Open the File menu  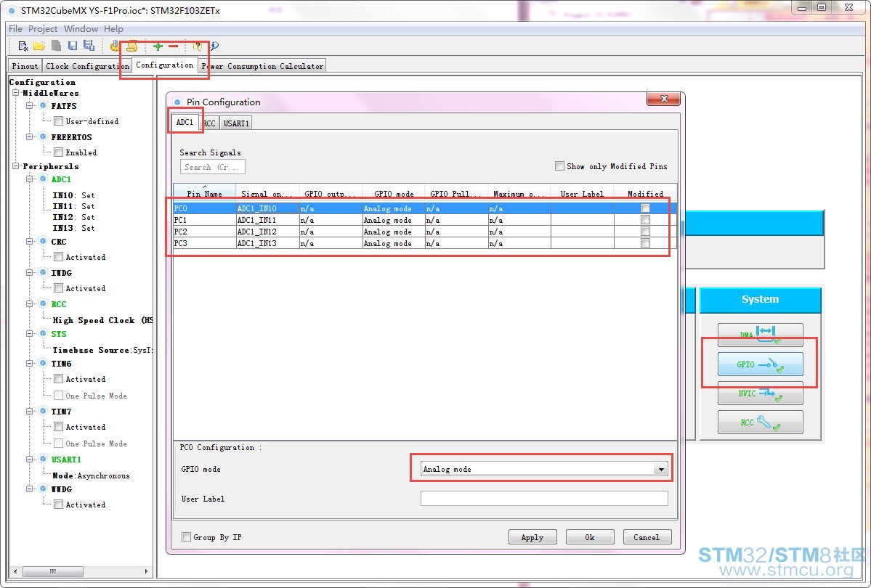[x=15, y=29]
